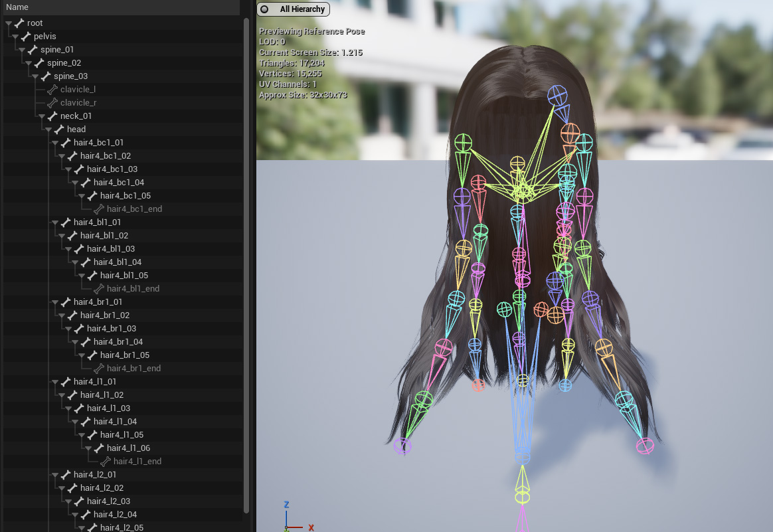The width and height of the screenshot is (773, 532).
Task: Click the bone icon beside spine_03
Action: (x=46, y=76)
